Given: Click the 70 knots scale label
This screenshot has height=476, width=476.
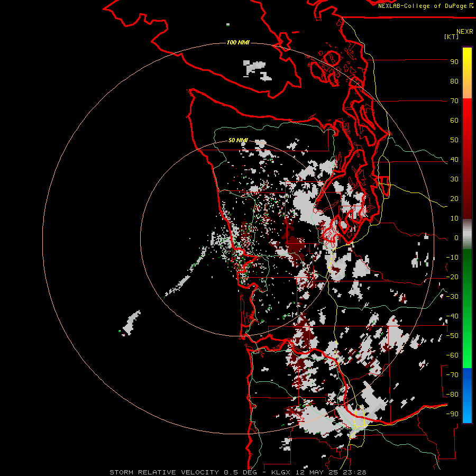Looking at the screenshot, I should click(x=454, y=101).
